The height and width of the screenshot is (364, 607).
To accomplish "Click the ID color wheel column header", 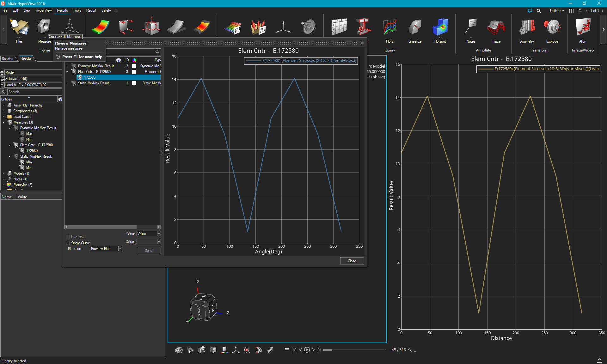I will pos(134,60).
